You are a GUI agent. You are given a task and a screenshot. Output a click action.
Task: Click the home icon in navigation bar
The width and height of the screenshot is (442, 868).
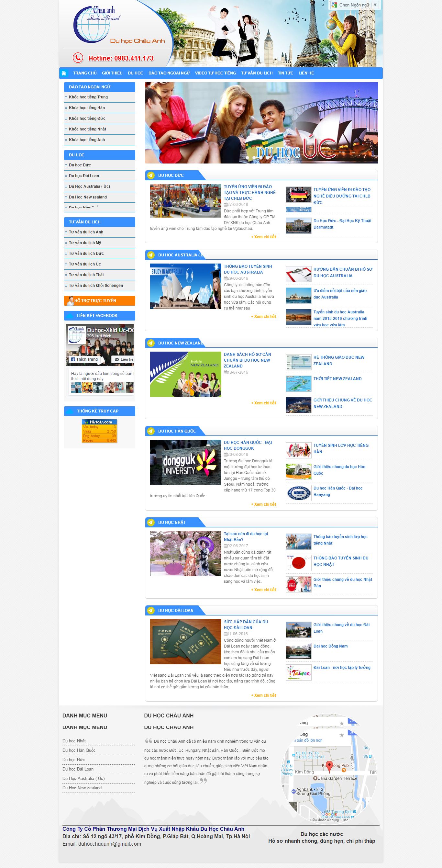click(64, 73)
